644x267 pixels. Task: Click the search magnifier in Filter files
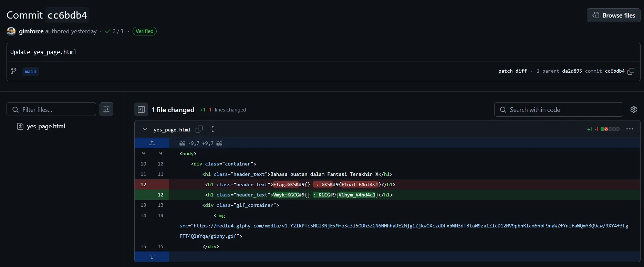[15, 109]
